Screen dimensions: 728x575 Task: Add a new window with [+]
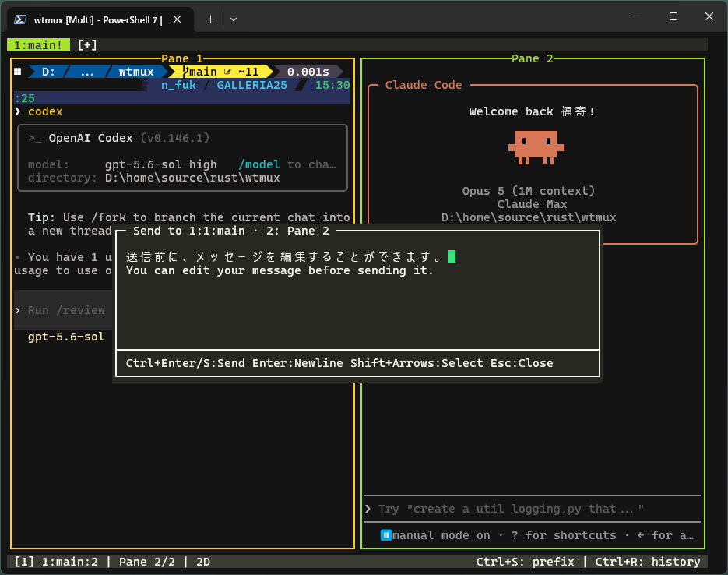pyautogui.click(x=87, y=45)
